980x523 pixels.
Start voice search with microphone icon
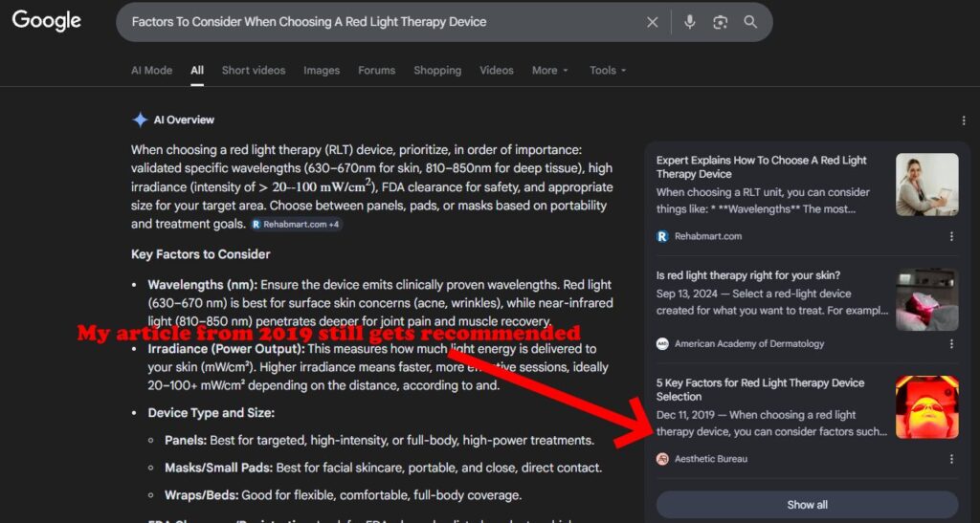point(689,22)
